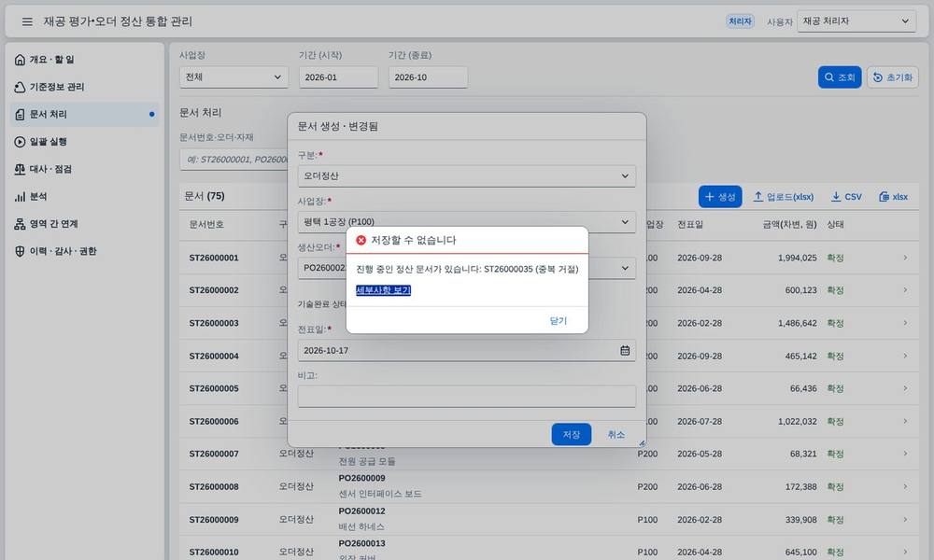
Task: Click the 저장 save button
Action: (x=572, y=434)
